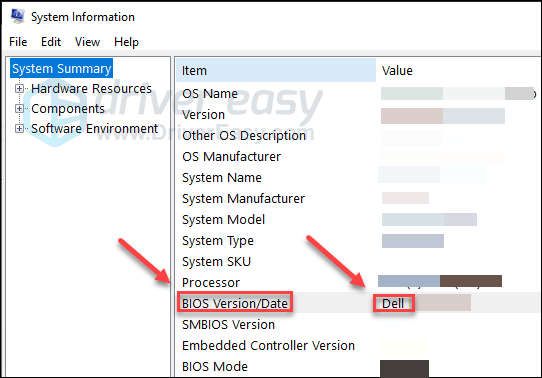Select the Components tree item
542x378 pixels.
[x=68, y=108]
